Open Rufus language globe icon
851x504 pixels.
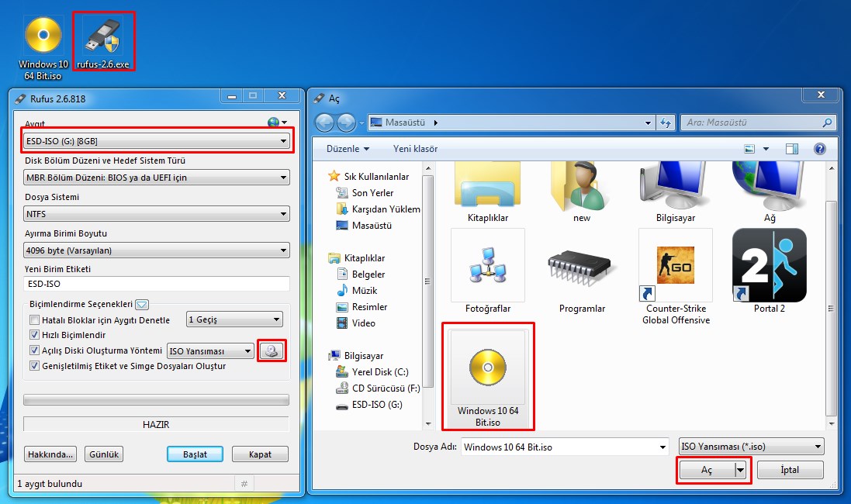pyautogui.click(x=273, y=123)
